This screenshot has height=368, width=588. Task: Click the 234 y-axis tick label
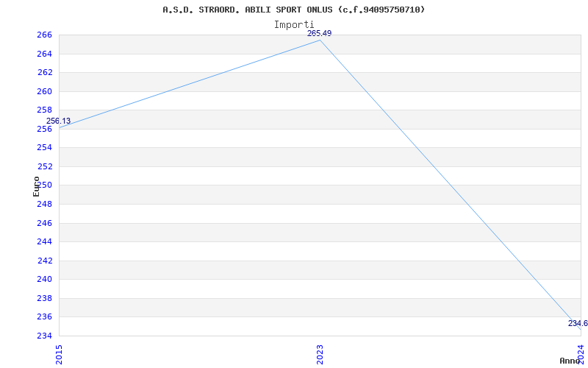(x=44, y=336)
